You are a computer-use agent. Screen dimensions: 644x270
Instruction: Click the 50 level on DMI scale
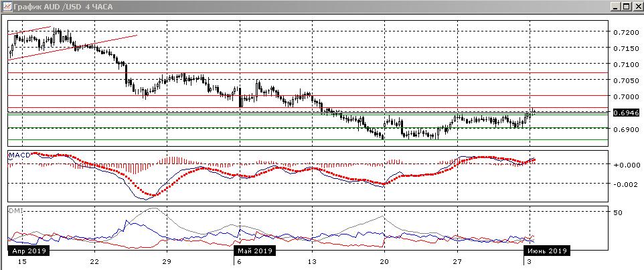click(618, 212)
